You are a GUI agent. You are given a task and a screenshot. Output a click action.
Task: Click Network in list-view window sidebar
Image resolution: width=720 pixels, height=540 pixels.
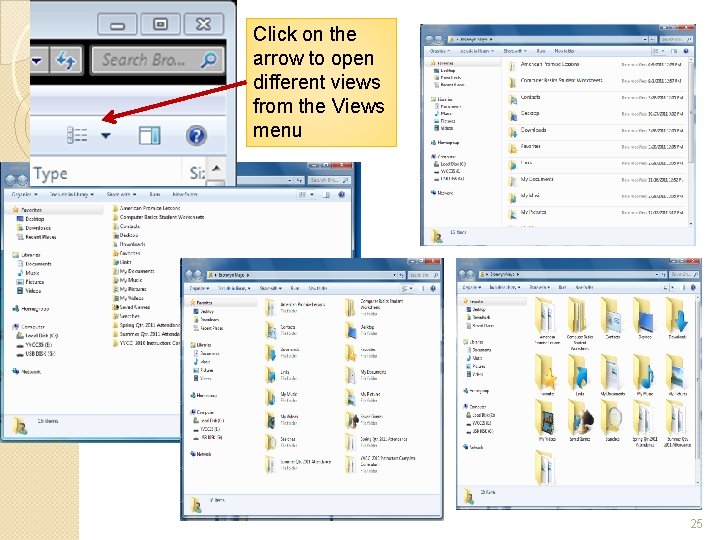click(x=27, y=371)
